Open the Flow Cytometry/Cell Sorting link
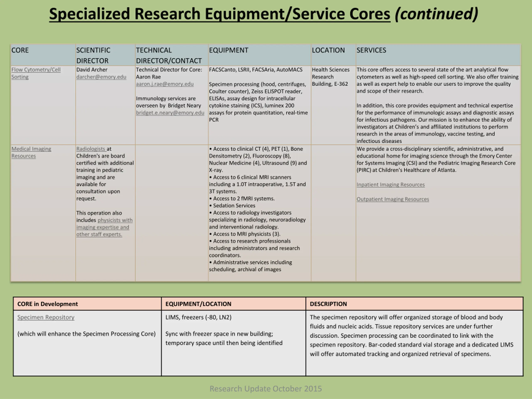The width and height of the screenshot is (532, 399). tap(36, 73)
